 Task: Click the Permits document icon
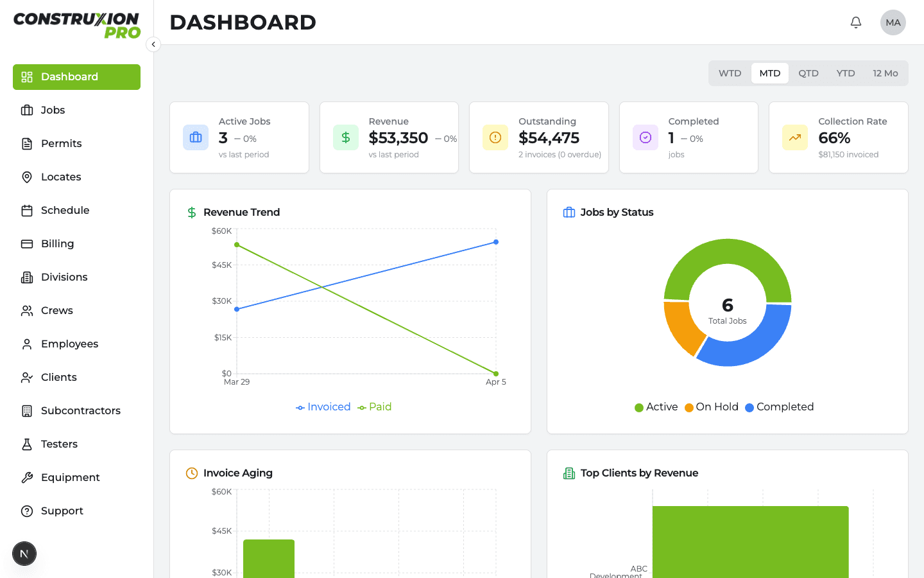(x=27, y=144)
